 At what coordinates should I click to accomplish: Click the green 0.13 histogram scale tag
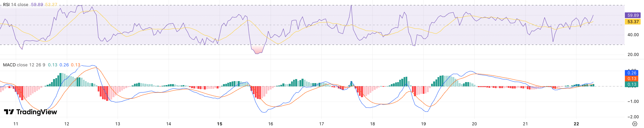[632, 84]
